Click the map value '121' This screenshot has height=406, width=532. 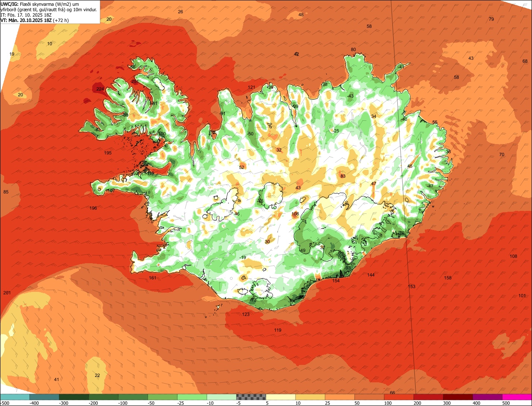(251, 87)
